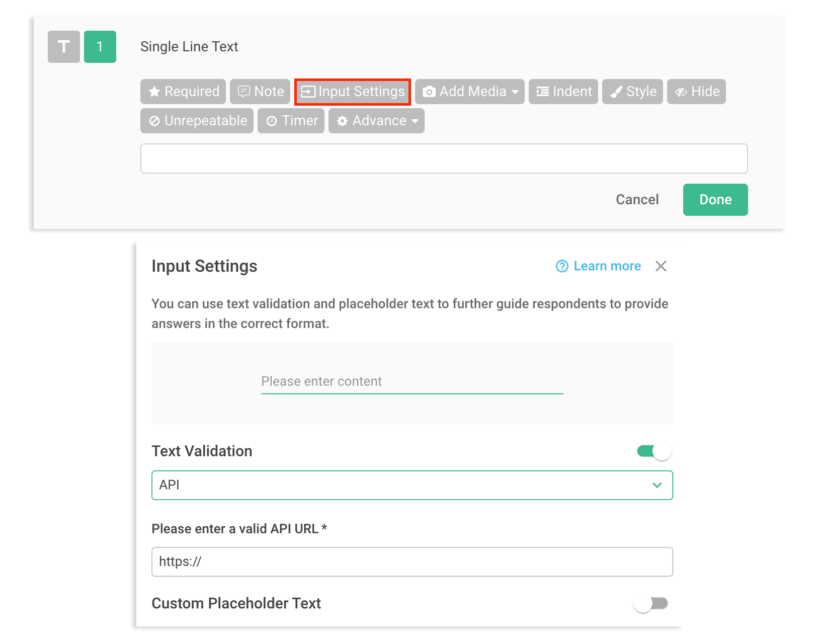The width and height of the screenshot is (820, 644).
Task: Expand the Add Media dropdown
Action: click(x=470, y=92)
